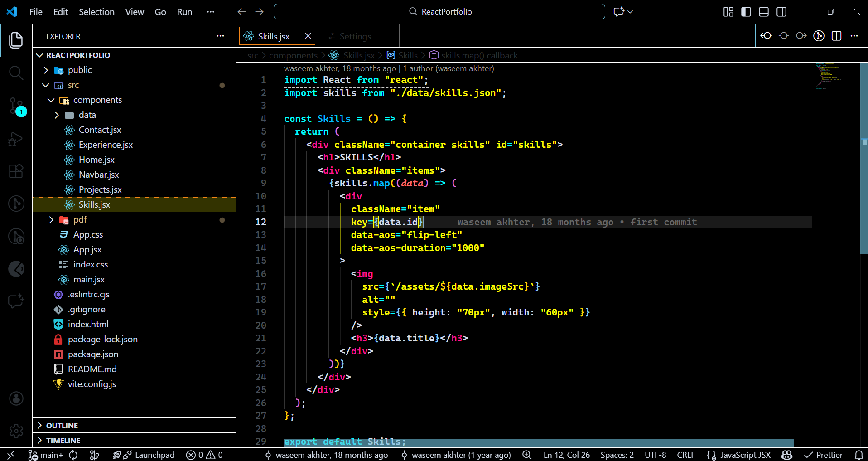This screenshot has height=461, width=868.
Task: Show more menu bar items ellipsis
Action: 211,12
